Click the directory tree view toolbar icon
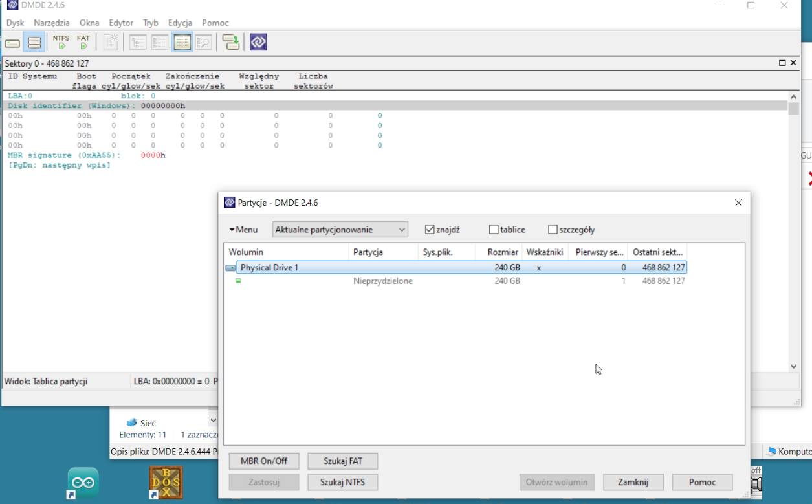812x504 pixels. [x=138, y=43]
